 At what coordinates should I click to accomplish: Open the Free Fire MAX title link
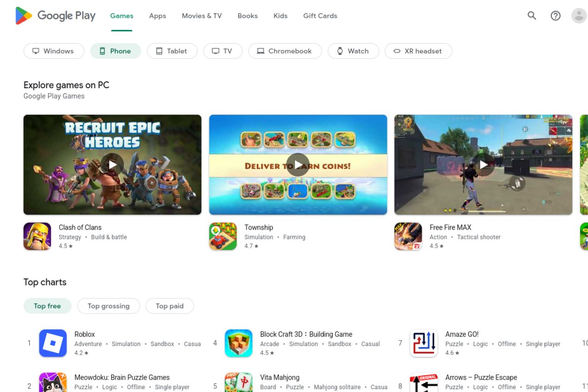[450, 227]
